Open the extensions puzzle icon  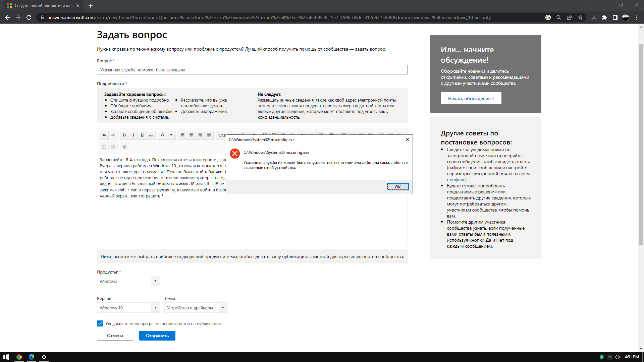(x=604, y=17)
